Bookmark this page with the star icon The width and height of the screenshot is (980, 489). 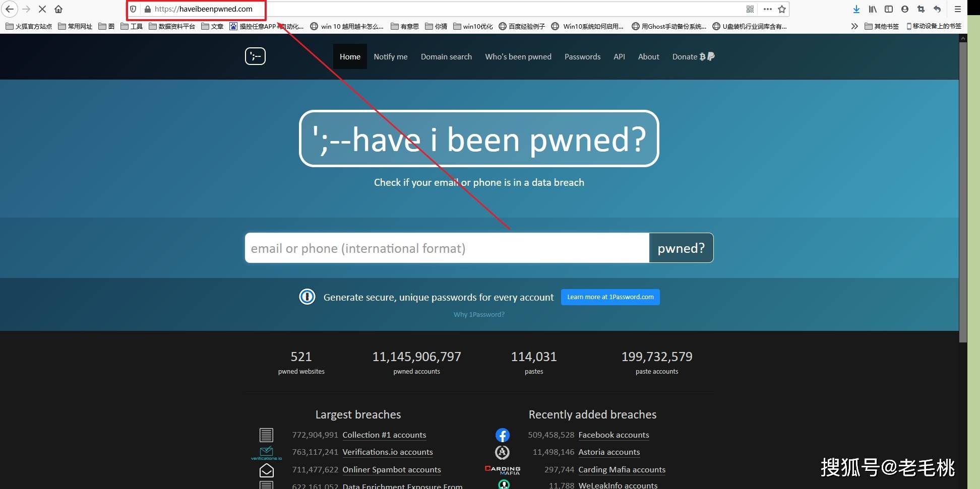782,9
